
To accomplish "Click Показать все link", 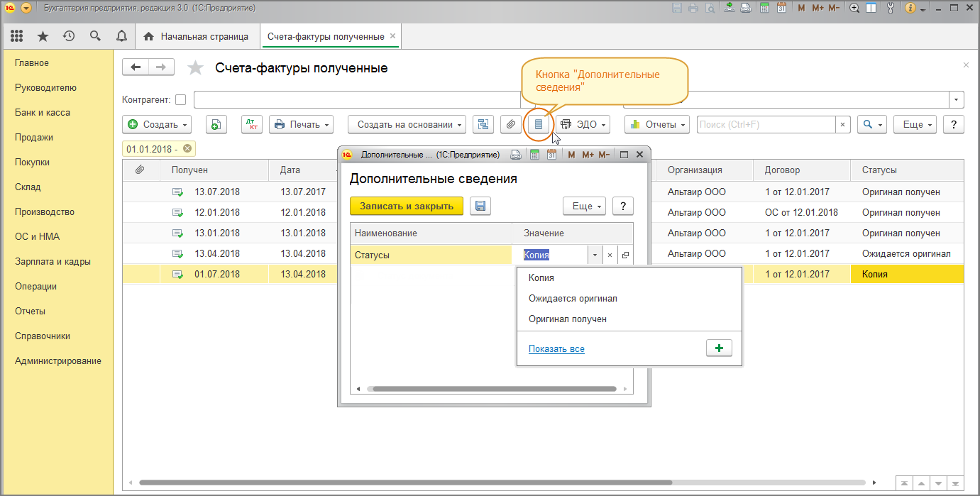I will (556, 348).
